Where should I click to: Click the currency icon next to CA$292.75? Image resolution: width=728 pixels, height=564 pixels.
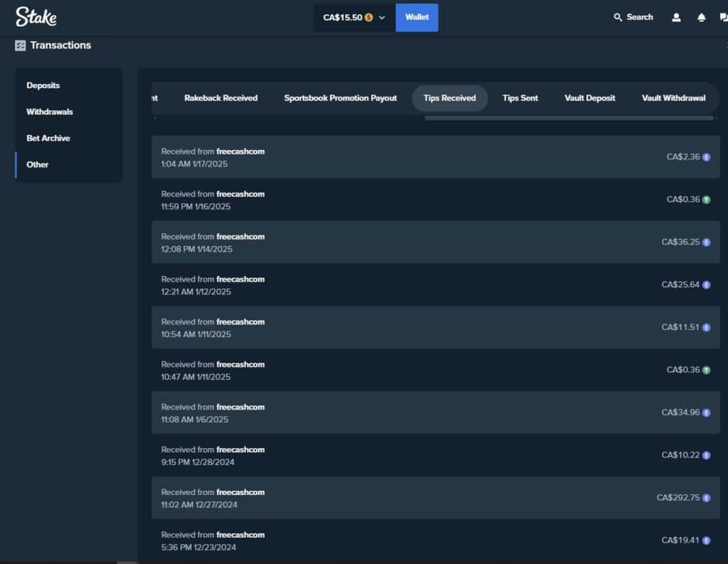point(706,498)
